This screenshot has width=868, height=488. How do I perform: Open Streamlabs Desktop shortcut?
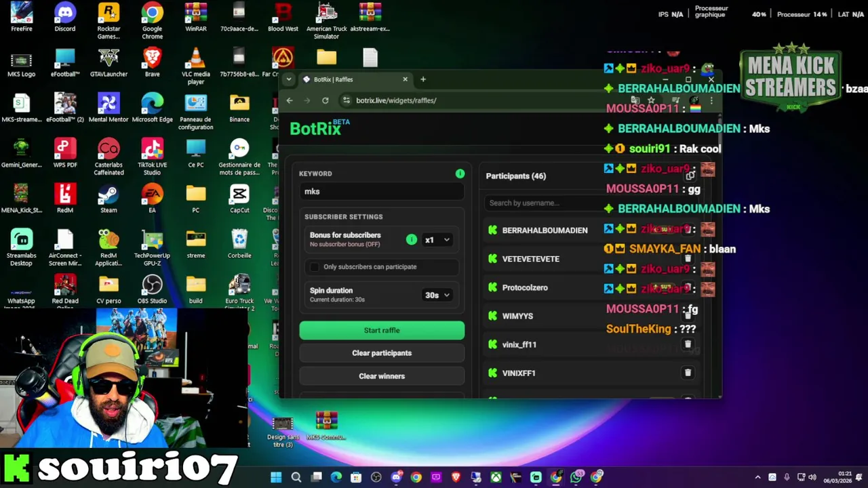click(x=21, y=248)
